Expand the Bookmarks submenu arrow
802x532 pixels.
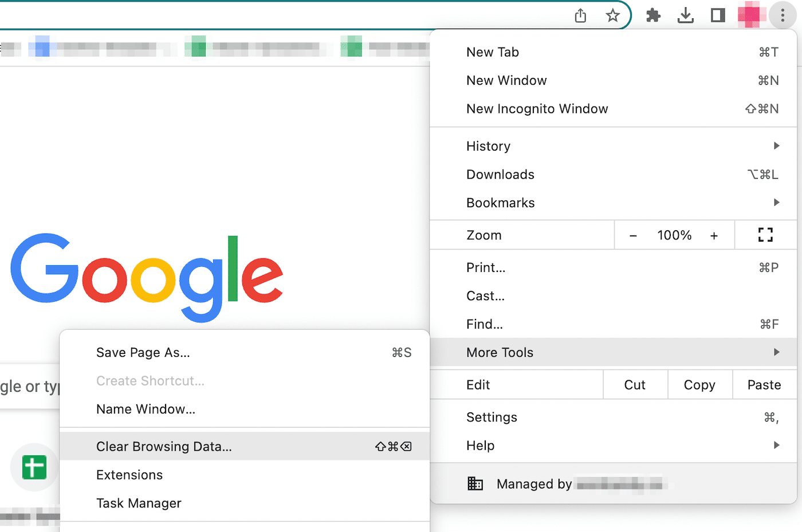pyautogui.click(x=777, y=202)
